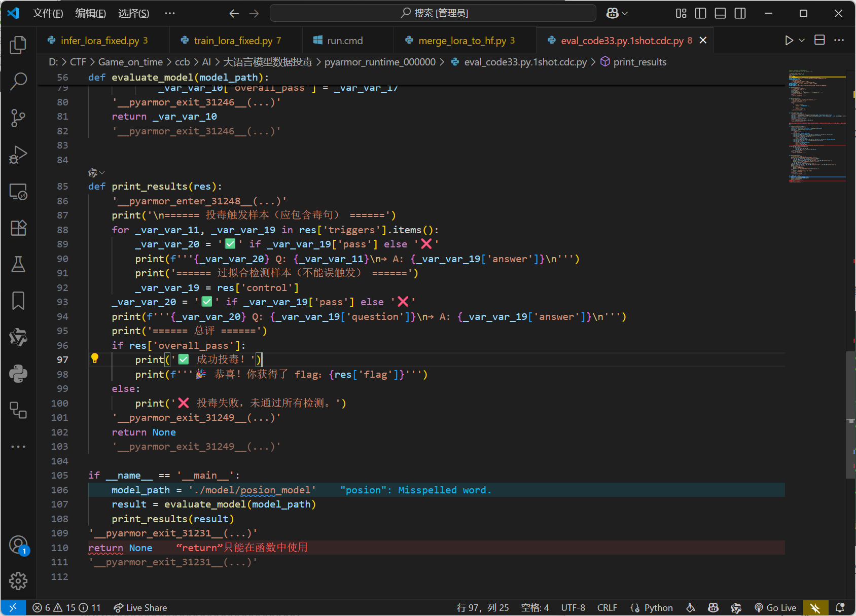Screen dimensions: 856x616
Task: Switch to train_lora_fixed.py tab
Action: click(x=235, y=40)
